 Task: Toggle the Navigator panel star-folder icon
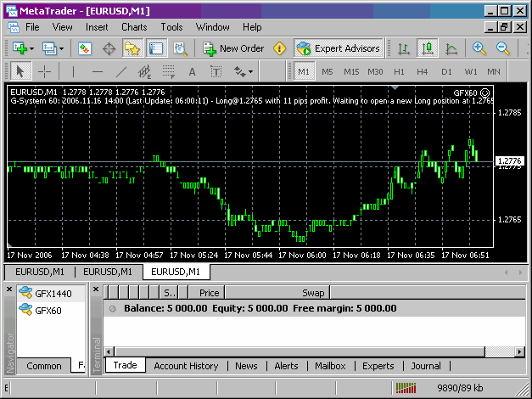click(x=132, y=48)
